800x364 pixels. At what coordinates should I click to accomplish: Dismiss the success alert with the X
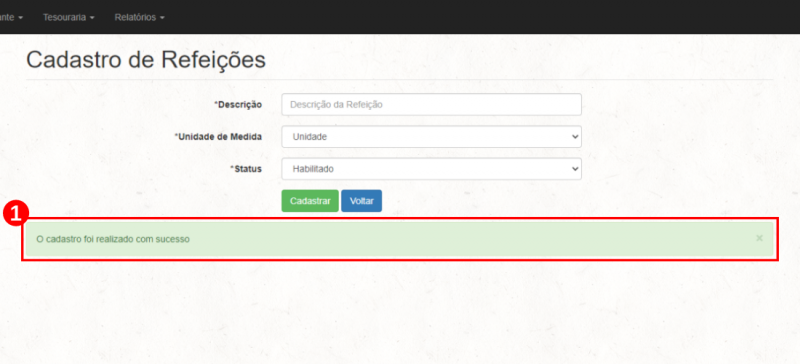[759, 238]
